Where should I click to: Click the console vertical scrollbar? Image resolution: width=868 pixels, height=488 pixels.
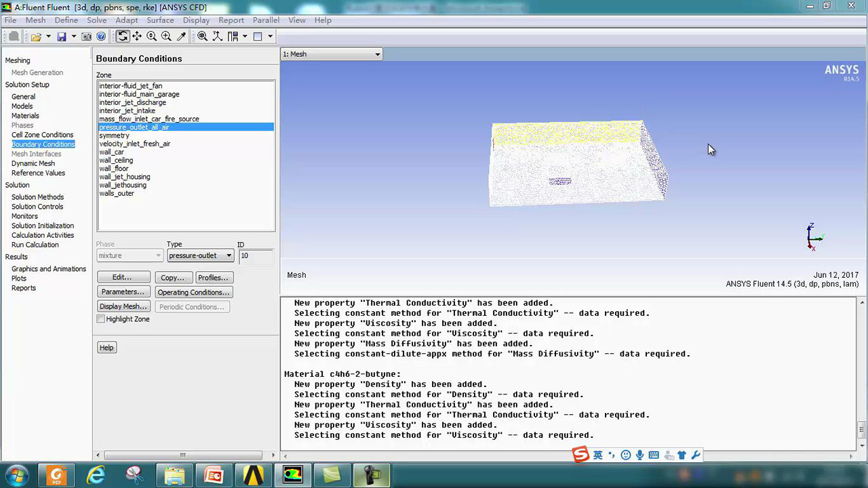(862, 373)
